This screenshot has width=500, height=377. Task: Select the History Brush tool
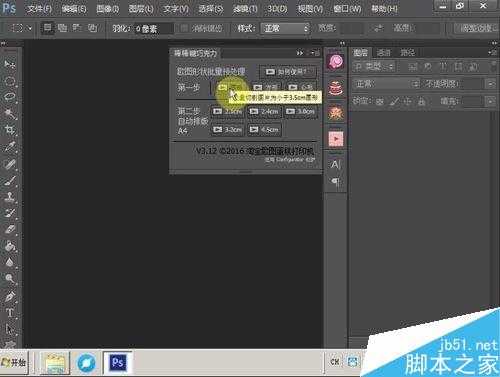10,213
